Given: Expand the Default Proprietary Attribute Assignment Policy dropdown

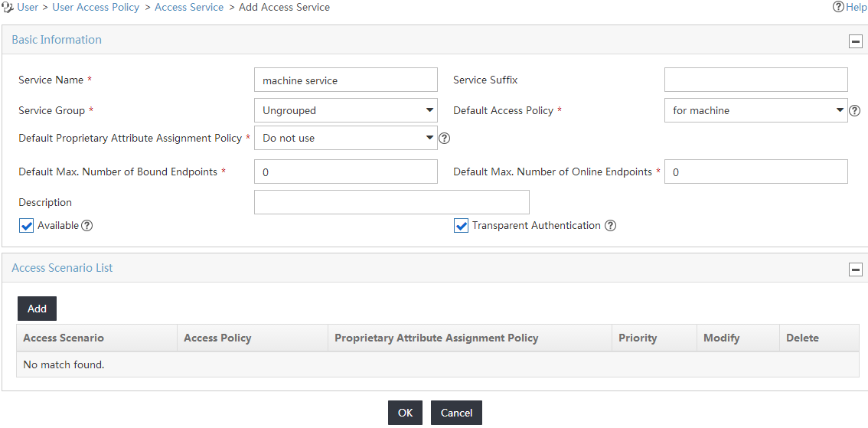Looking at the screenshot, I should pyautogui.click(x=346, y=138).
